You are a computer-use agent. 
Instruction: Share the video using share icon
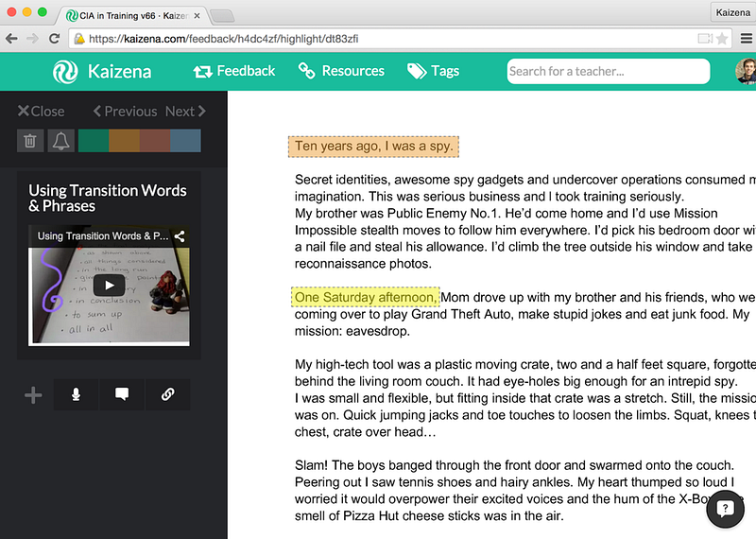pyautogui.click(x=180, y=236)
